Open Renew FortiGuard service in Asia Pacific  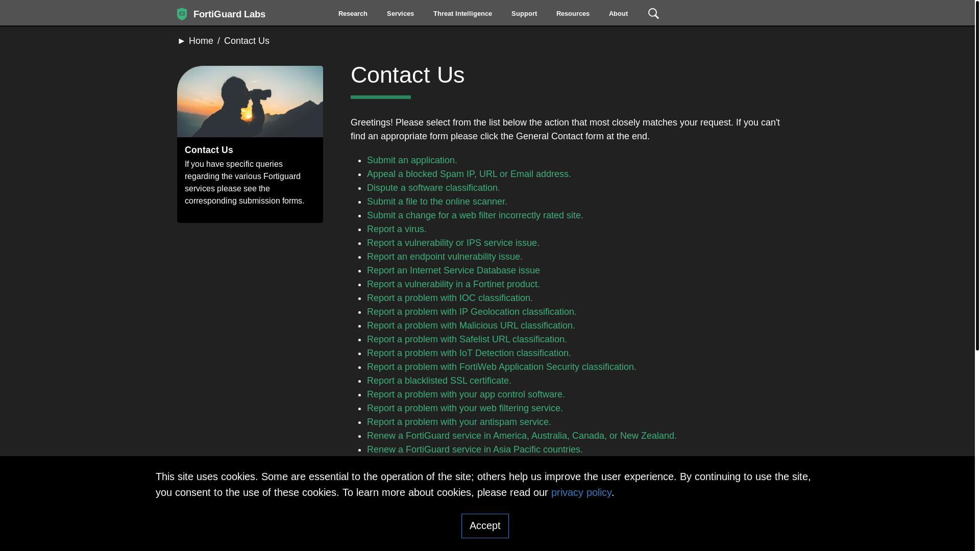(x=475, y=449)
